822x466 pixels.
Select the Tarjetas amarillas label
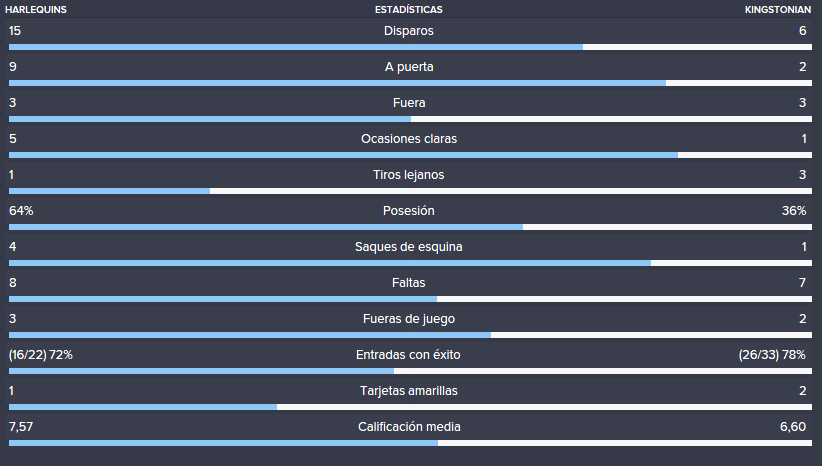pos(409,391)
